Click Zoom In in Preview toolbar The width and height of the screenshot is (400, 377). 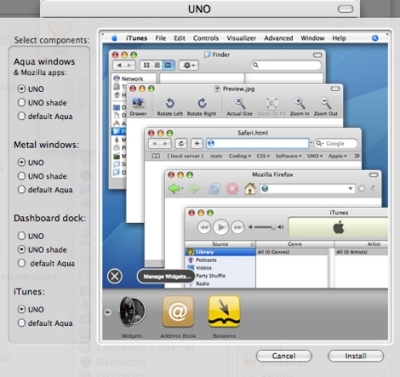pyautogui.click(x=300, y=106)
